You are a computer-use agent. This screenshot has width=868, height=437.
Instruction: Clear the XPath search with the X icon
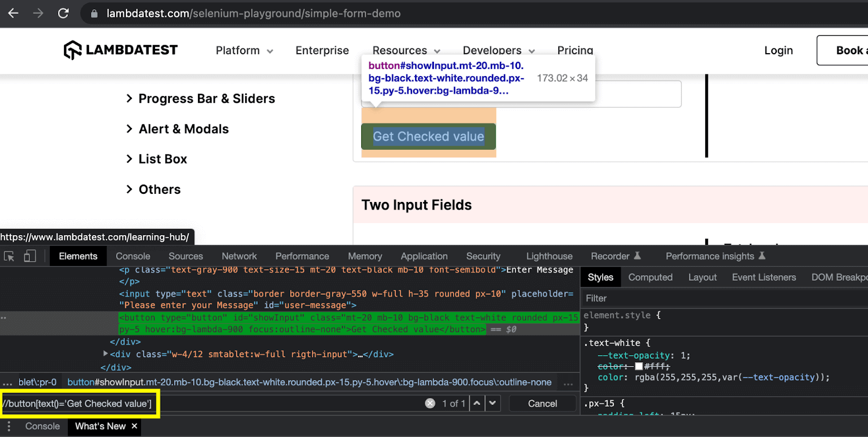(430, 403)
